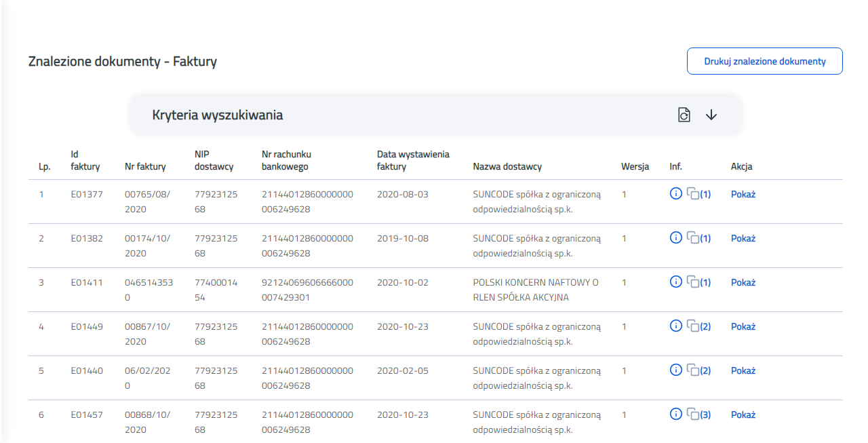Click Pokaż link for invoice E01382
This screenshot has height=443, width=868.
click(x=743, y=238)
